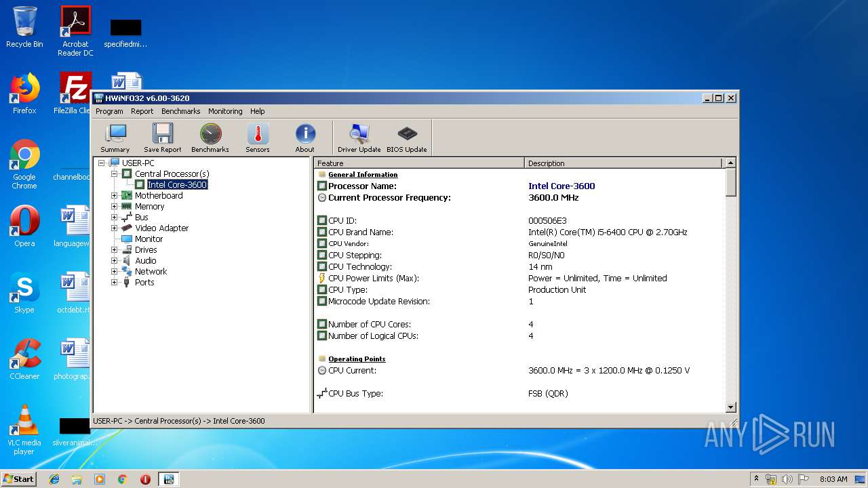Show hidden tray icons arrow

pos(756,479)
